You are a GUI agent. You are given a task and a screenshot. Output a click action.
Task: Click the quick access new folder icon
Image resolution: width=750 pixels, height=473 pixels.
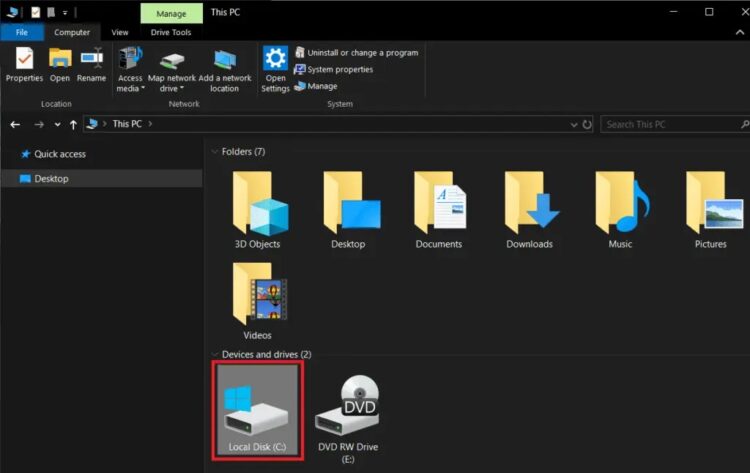[51, 12]
